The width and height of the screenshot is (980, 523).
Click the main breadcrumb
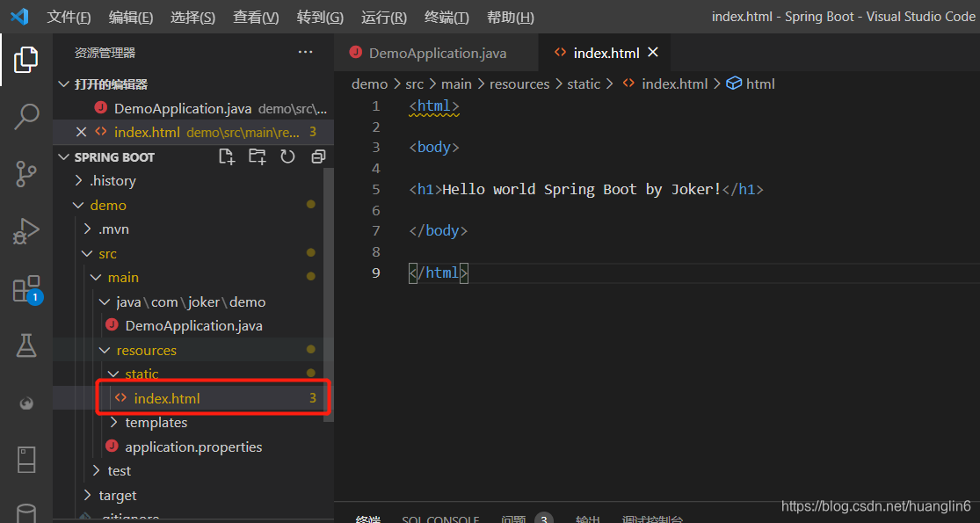click(456, 84)
